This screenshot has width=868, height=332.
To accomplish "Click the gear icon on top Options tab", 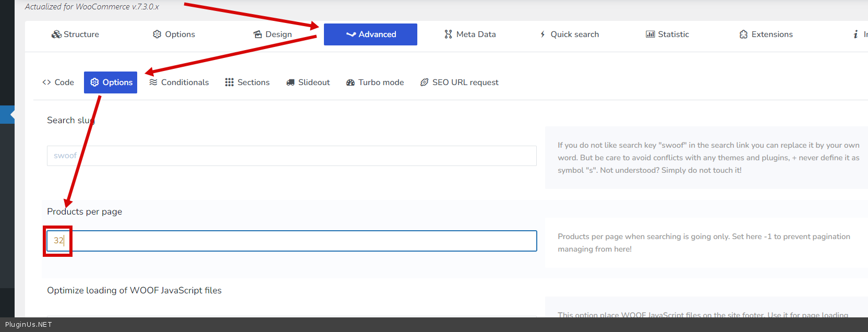I will [x=157, y=34].
